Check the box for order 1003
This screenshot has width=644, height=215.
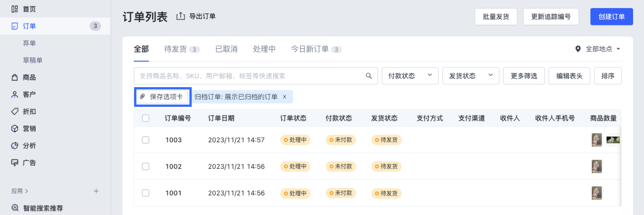[145, 140]
